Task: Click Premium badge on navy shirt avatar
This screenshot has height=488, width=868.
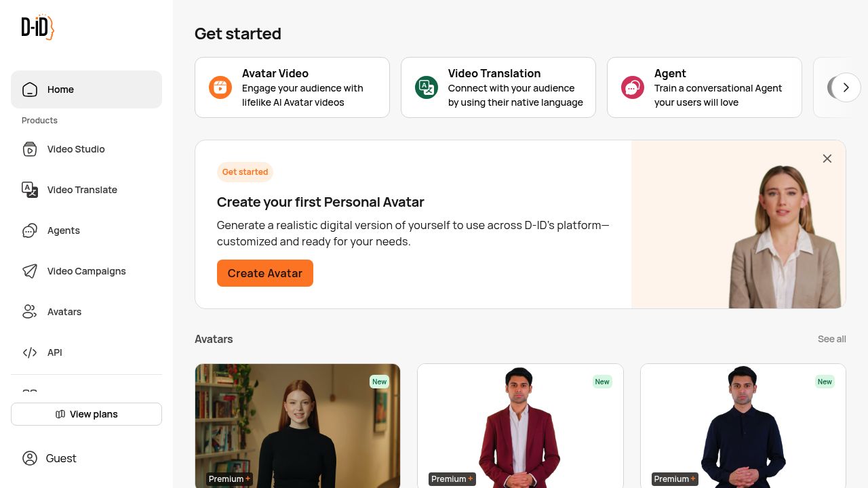Action: coord(675,479)
